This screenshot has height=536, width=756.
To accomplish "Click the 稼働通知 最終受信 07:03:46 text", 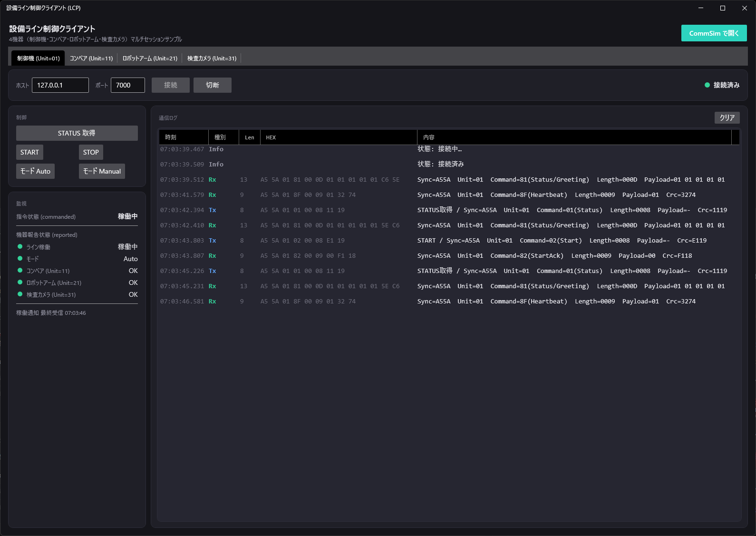I will (51, 313).
